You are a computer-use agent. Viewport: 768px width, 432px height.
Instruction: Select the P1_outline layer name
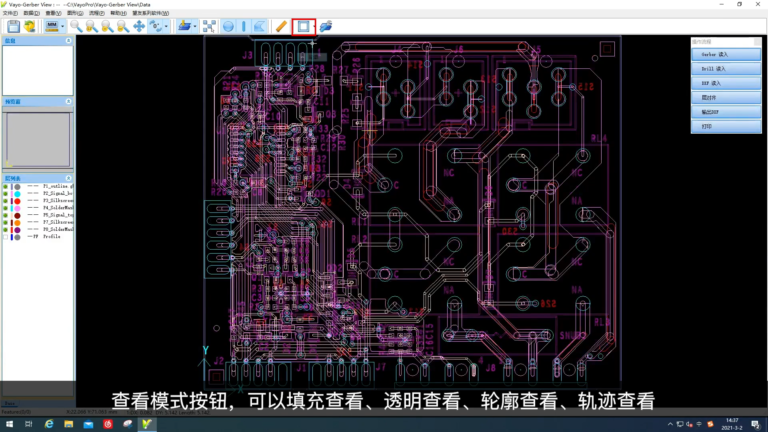pos(58,187)
